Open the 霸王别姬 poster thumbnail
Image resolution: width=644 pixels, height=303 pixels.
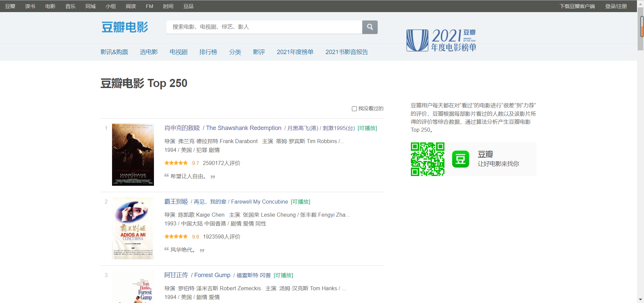(133, 228)
